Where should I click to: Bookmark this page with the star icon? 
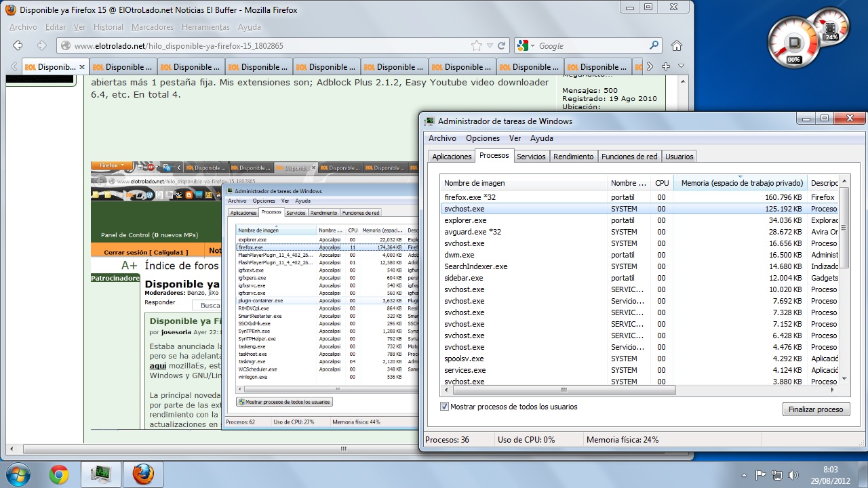(477, 45)
